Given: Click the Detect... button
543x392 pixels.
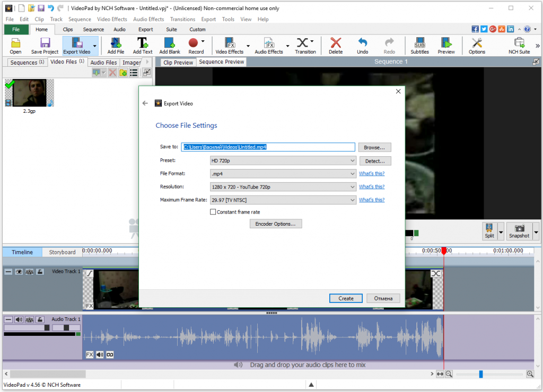Looking at the screenshot, I should pyautogui.click(x=375, y=161).
